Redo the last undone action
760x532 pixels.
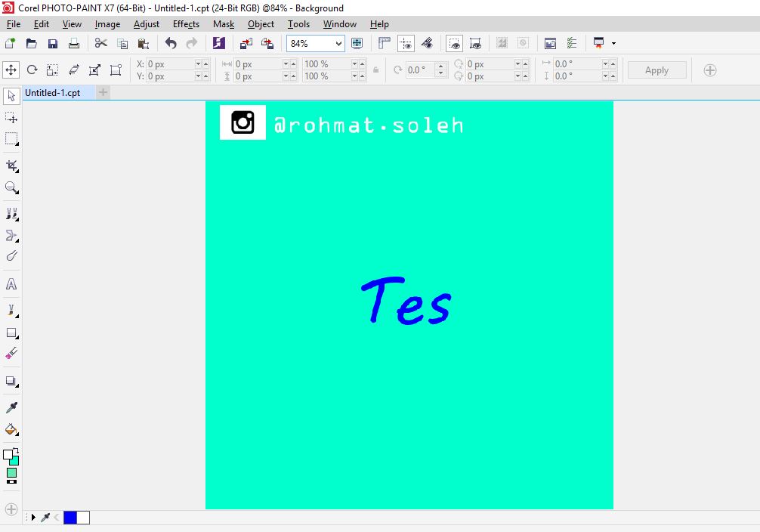point(192,44)
